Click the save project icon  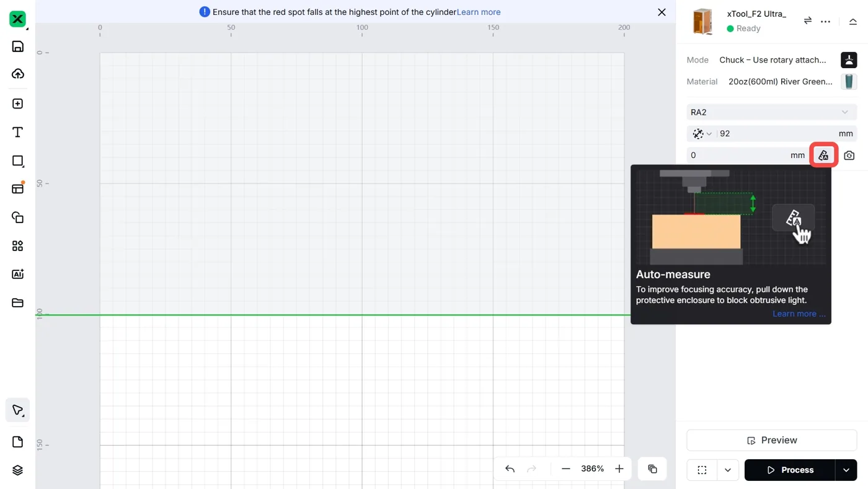[17, 46]
